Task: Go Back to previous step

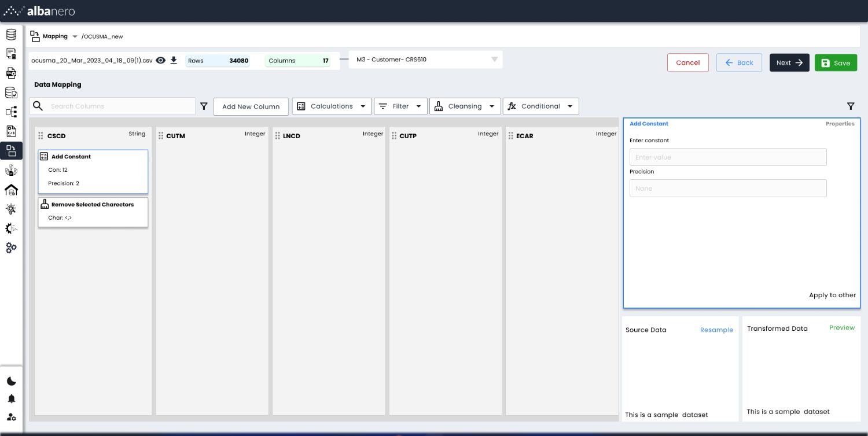Action: 739,62
